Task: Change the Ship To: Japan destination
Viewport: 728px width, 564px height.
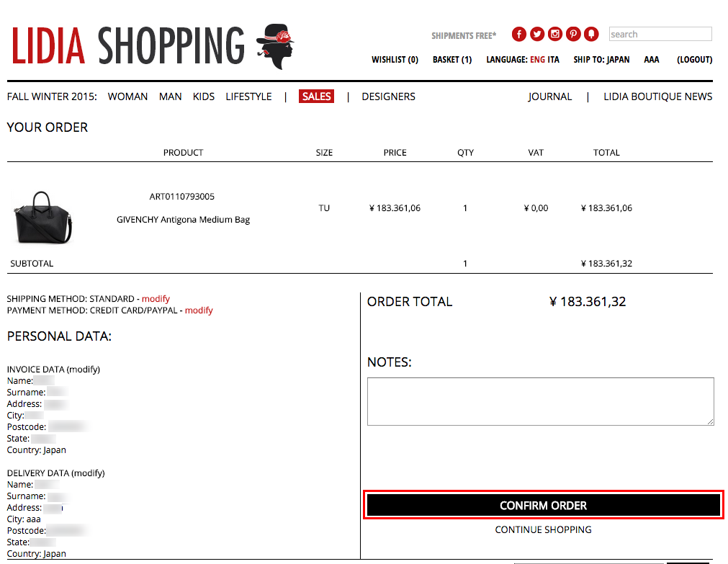Action: pos(601,60)
